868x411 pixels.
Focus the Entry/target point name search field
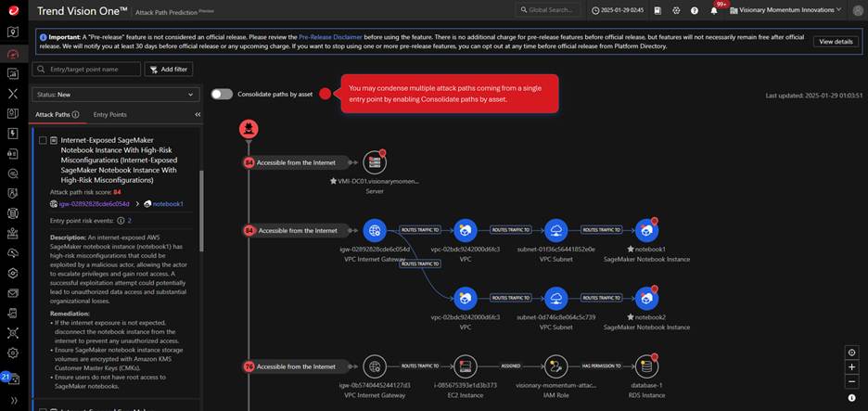coord(86,70)
